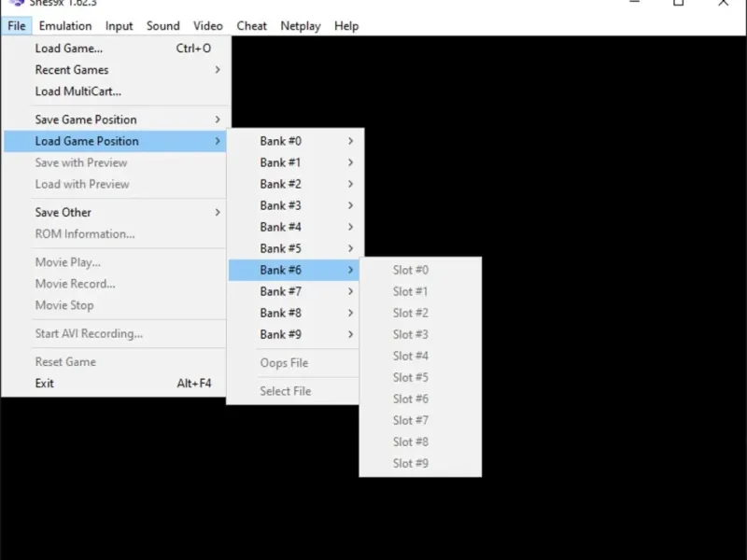Choose Slot #5 in Bank #6
747x560 pixels.
click(420, 377)
